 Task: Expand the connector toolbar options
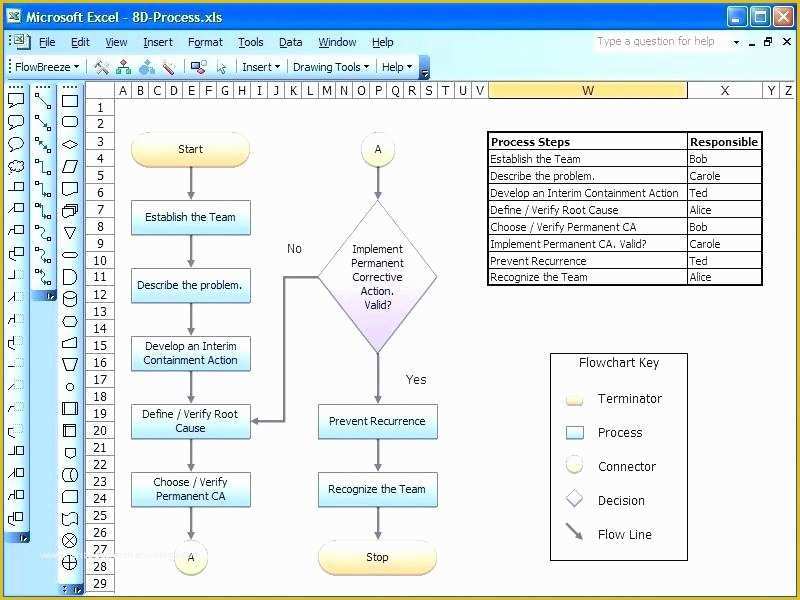(x=50, y=296)
